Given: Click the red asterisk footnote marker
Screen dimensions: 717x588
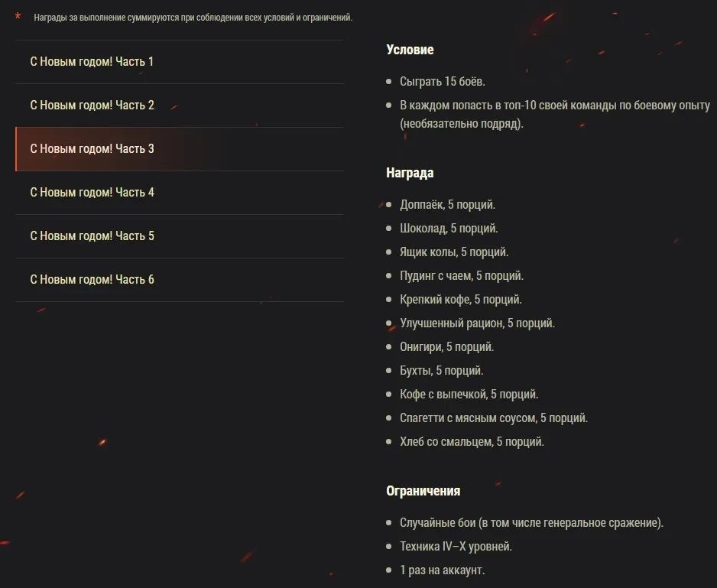Looking at the screenshot, I should 18,17.
